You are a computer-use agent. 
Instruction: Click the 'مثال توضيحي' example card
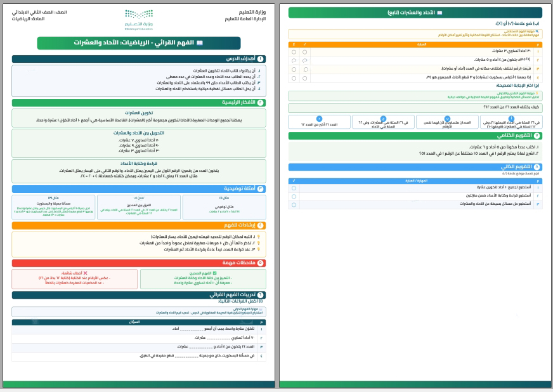pyautogui.click(x=224, y=207)
